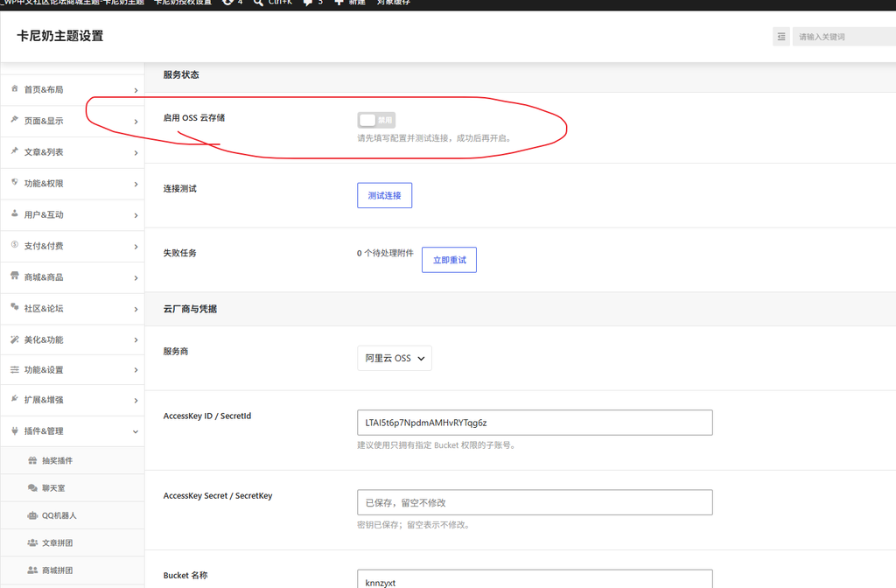Click the robot icon beside QQ机器人
Image resolution: width=896 pixels, height=588 pixels.
[x=32, y=515]
